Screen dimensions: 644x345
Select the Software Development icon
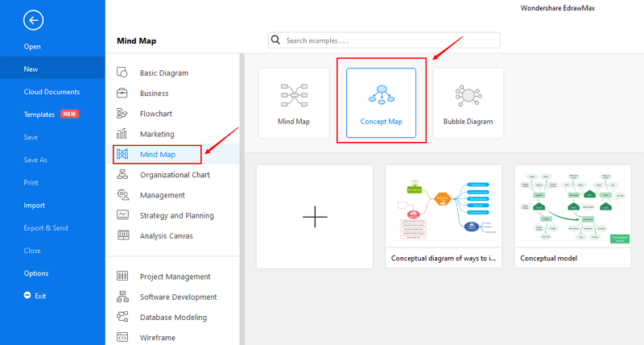[122, 297]
